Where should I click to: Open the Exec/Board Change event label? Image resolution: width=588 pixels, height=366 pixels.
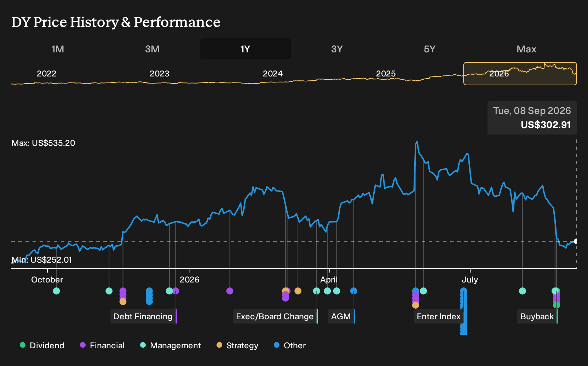coord(275,316)
